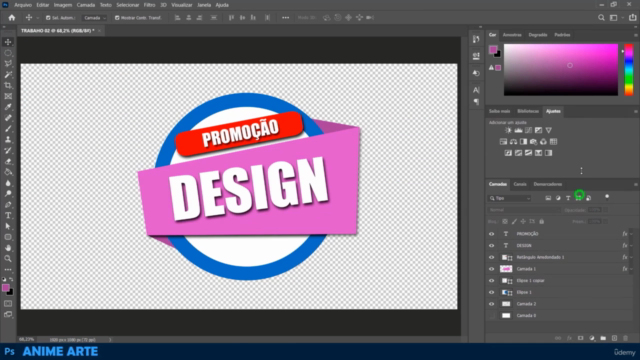Select the Move tool in left toolbar

pyautogui.click(x=8, y=42)
